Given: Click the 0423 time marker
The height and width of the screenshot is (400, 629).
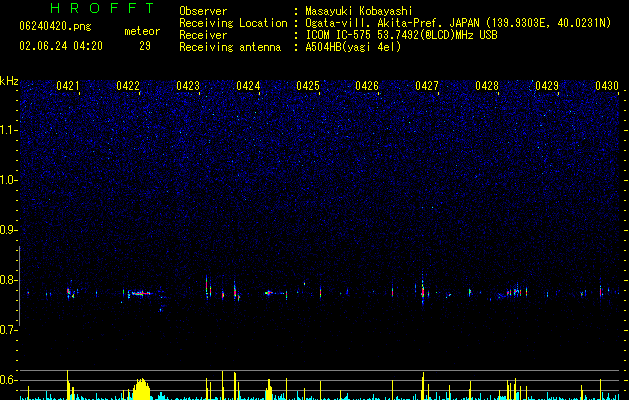Looking at the screenshot, I should (188, 86).
